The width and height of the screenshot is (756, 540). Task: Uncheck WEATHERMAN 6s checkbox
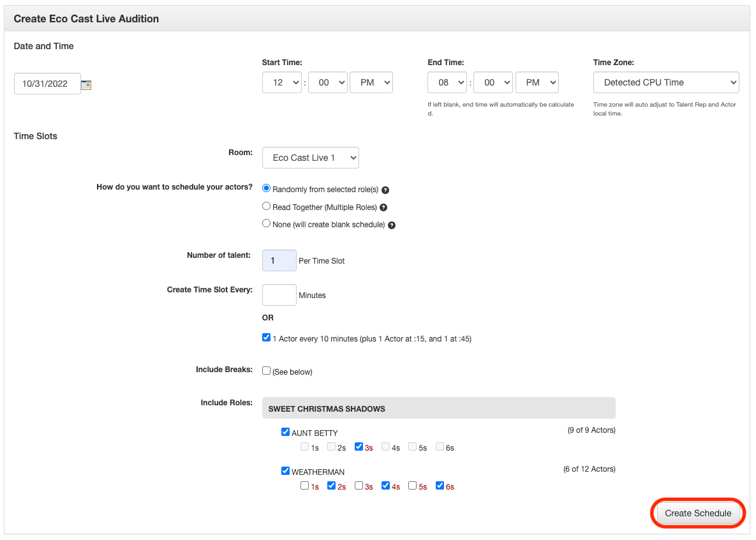pos(440,486)
